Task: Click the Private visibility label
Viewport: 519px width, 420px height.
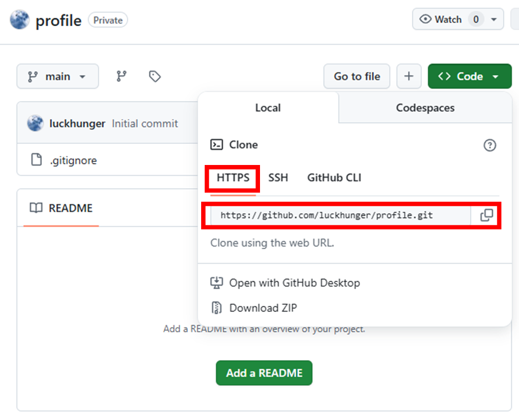Action: click(108, 20)
